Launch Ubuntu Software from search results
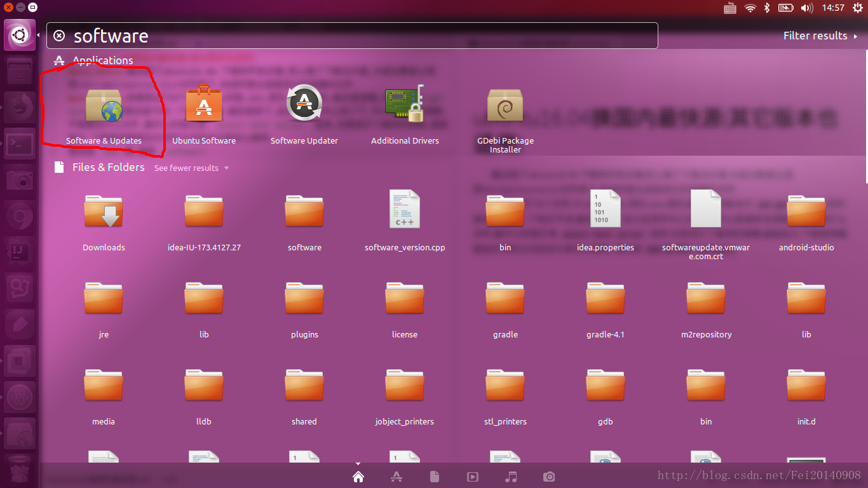The image size is (868, 488). point(204,114)
